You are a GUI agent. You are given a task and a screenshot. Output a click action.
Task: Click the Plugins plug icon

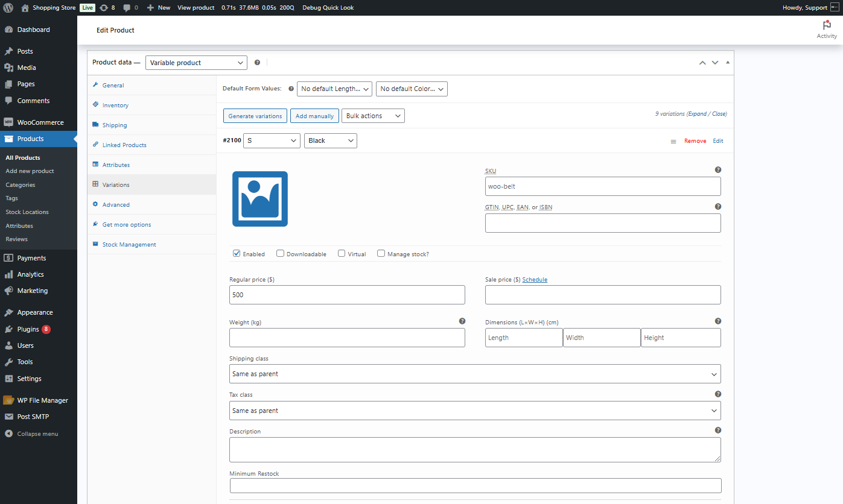tap(8, 329)
